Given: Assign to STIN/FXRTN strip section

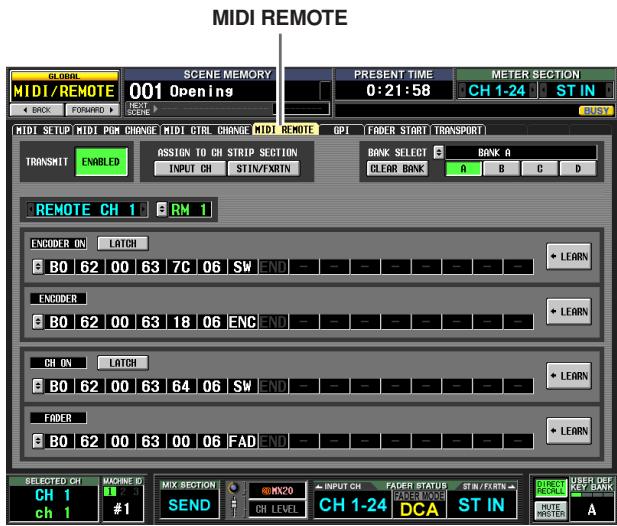Looking at the screenshot, I should tap(263, 169).
